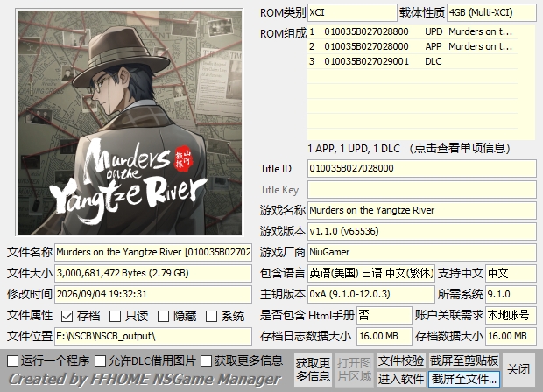Enable 运行一个程序 checkbox
The image size is (543, 392).
[x=13, y=360]
